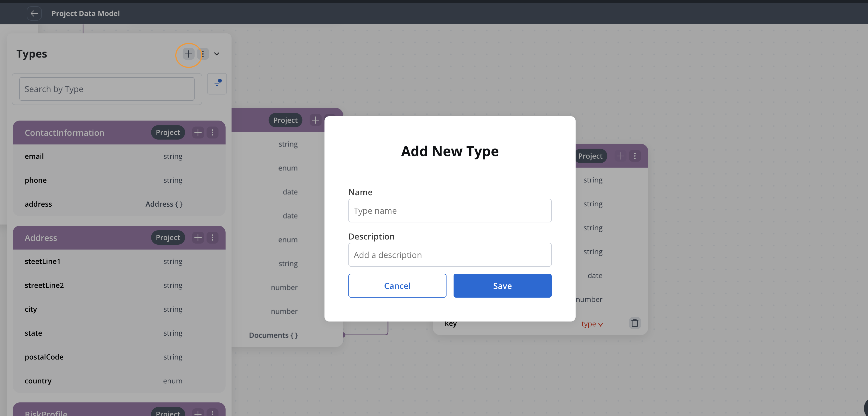868x416 pixels.
Task: Select the streetLine2 field
Action: pyautogui.click(x=119, y=285)
